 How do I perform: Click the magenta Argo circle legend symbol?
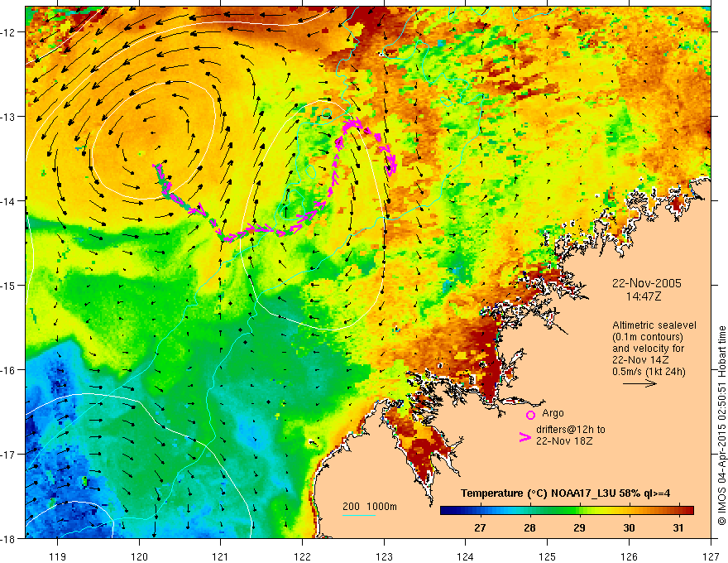[x=530, y=415]
